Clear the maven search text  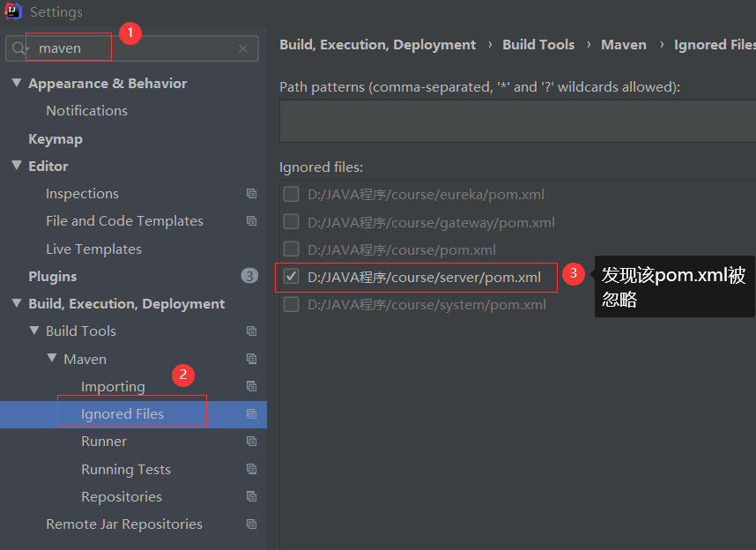[243, 48]
